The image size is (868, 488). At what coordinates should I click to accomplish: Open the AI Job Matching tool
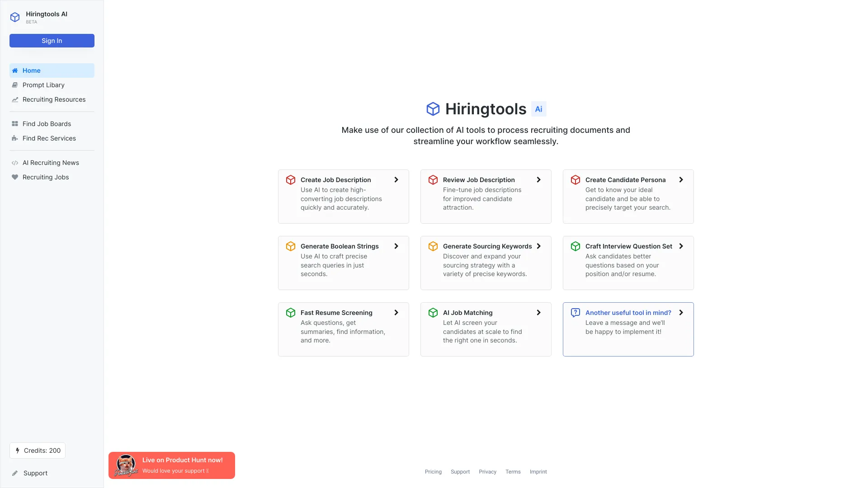[485, 329]
